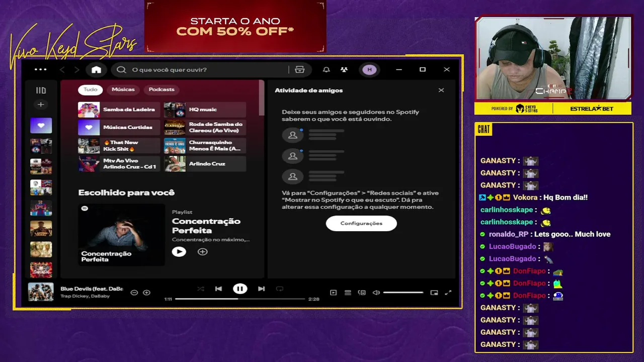Viewport: 644px width, 362px height.
Task: Open the now playing album art thumbnail
Action: click(x=41, y=292)
